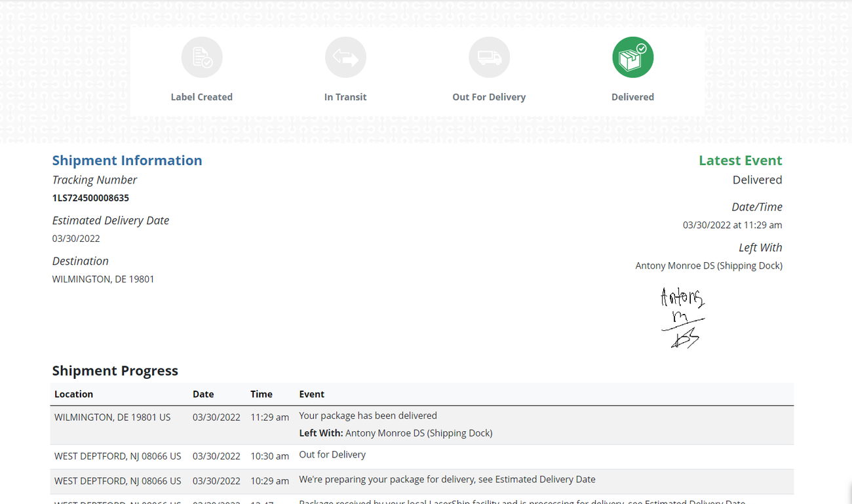Click the 11:29 am time cell
Viewport: 852px width, 504px height.
(269, 417)
